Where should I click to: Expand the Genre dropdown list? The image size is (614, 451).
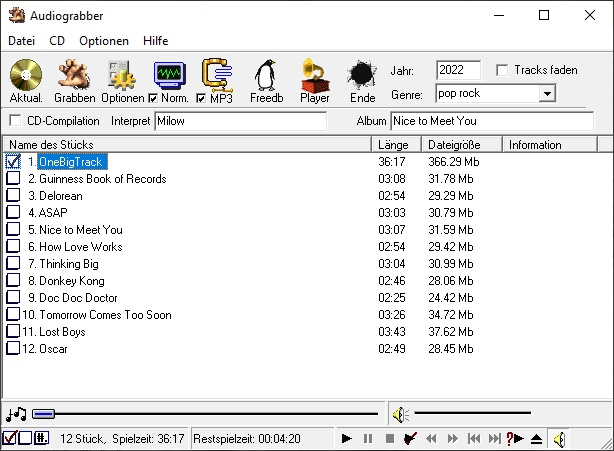pyautogui.click(x=546, y=94)
